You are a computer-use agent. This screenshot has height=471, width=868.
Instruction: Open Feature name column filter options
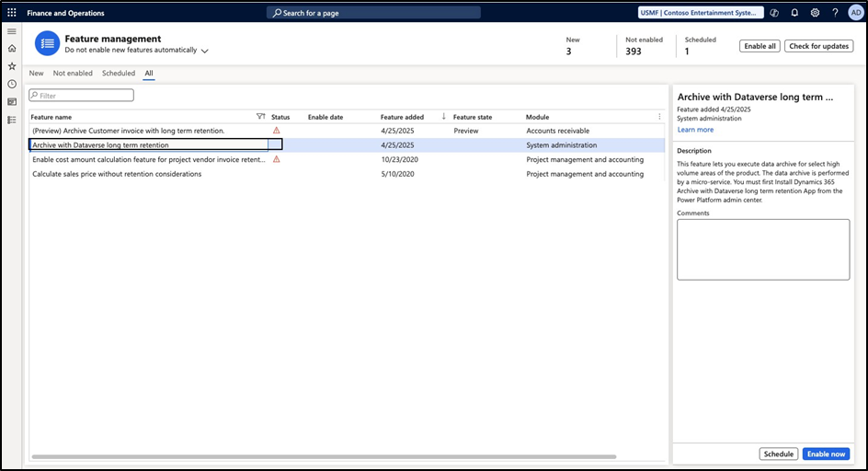(260, 117)
